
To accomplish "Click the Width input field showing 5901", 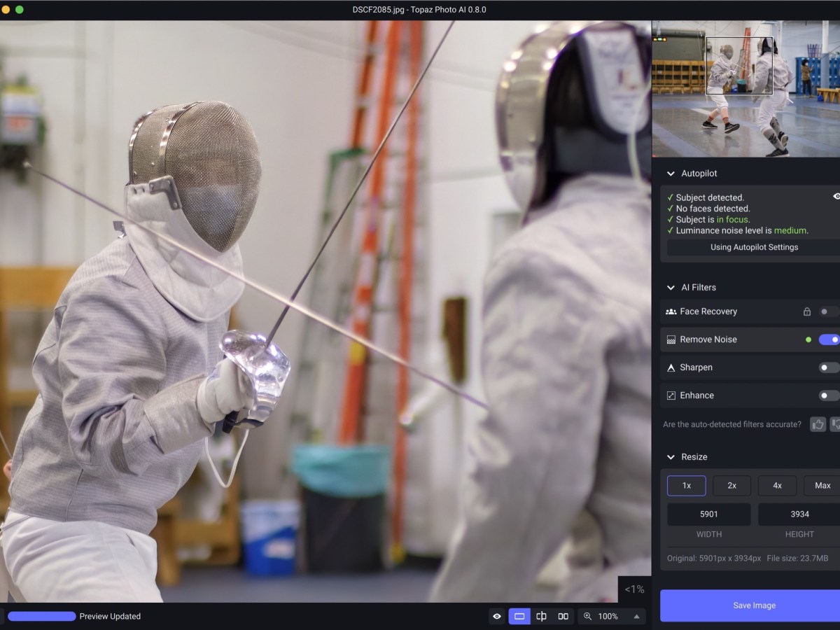I will [x=708, y=514].
